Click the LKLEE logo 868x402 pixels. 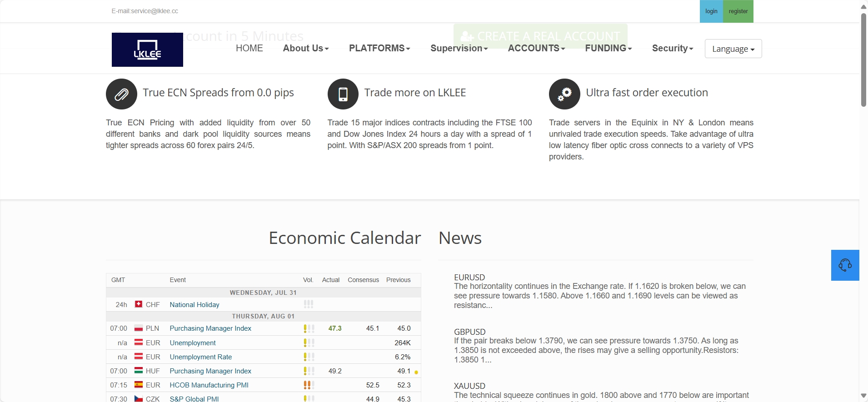coord(147,50)
